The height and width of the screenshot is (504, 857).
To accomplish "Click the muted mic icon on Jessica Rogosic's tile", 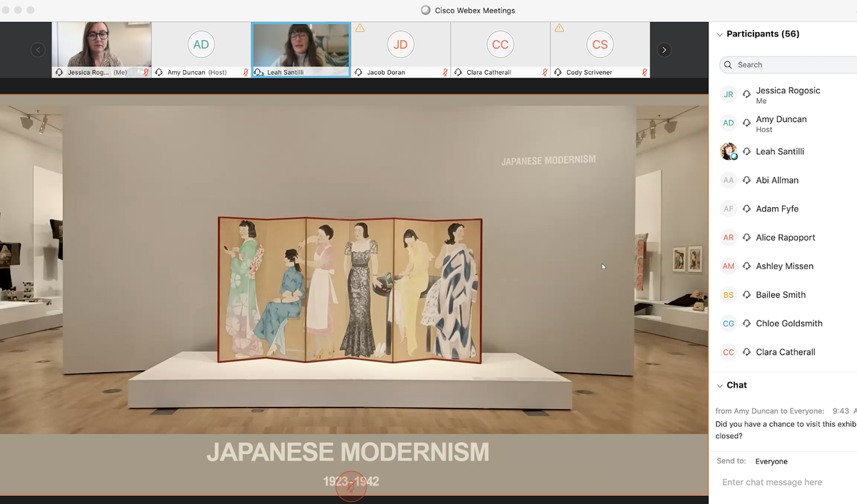I will [146, 72].
